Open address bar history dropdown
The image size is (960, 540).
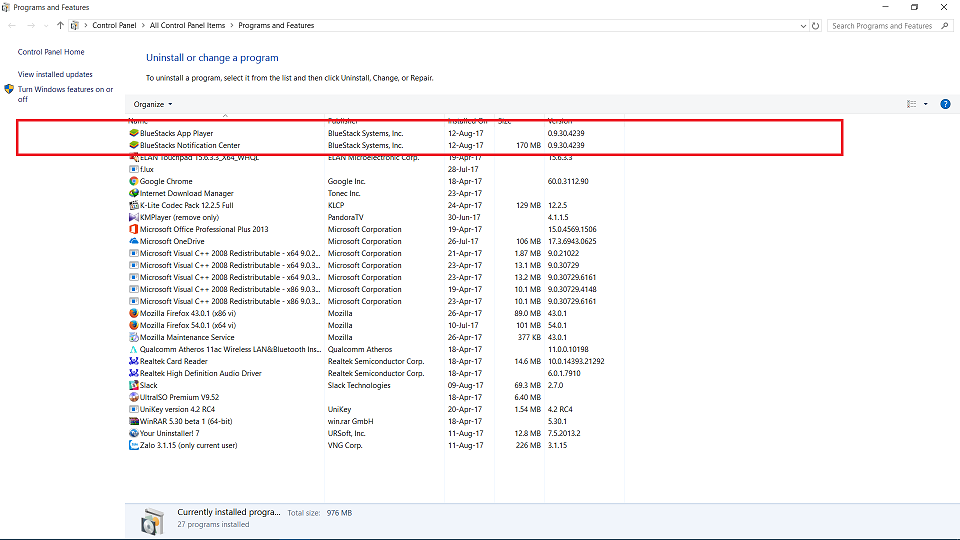tap(803, 26)
